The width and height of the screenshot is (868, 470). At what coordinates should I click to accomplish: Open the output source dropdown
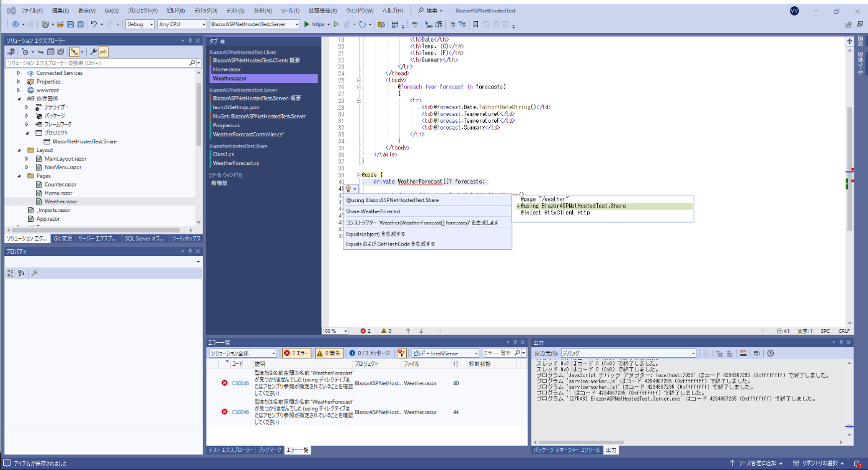[628, 353]
